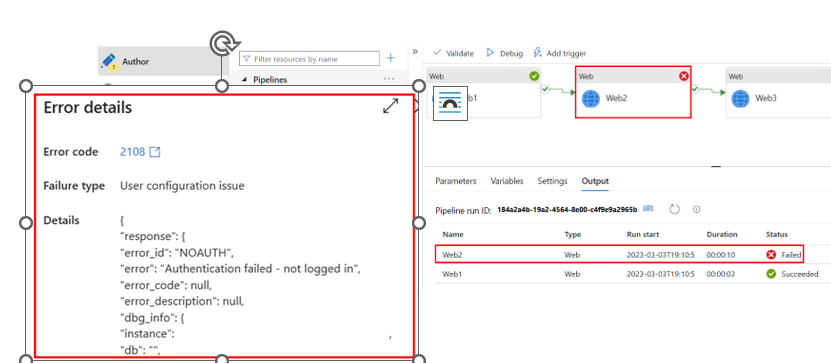
Task: Select the Web1 row in output table
Action: click(x=633, y=274)
